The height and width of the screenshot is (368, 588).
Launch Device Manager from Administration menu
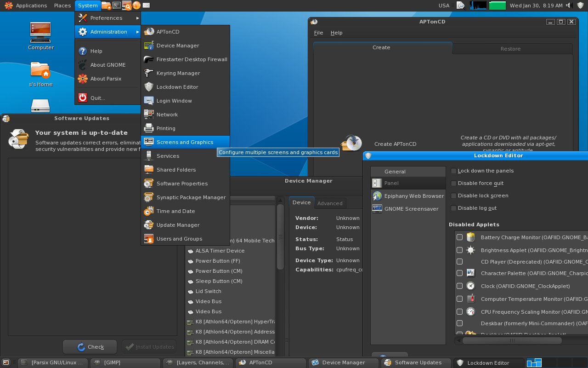[x=185, y=46]
